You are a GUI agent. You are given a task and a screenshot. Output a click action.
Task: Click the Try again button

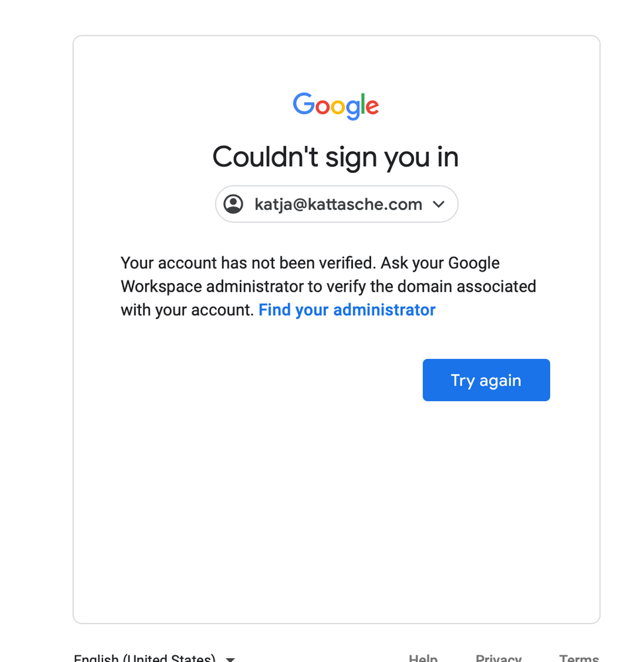(x=486, y=380)
